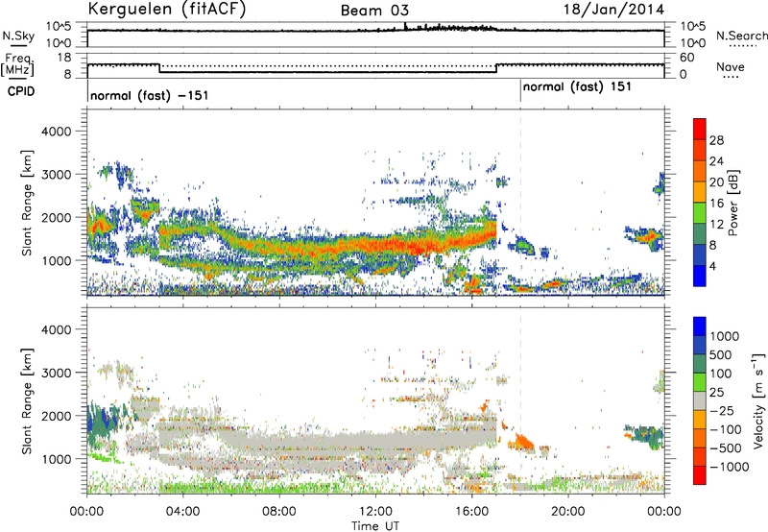Image resolution: width=768 pixels, height=532 pixels.
Task: Click the orange velocity patch near 18:00
Action: tap(522, 443)
